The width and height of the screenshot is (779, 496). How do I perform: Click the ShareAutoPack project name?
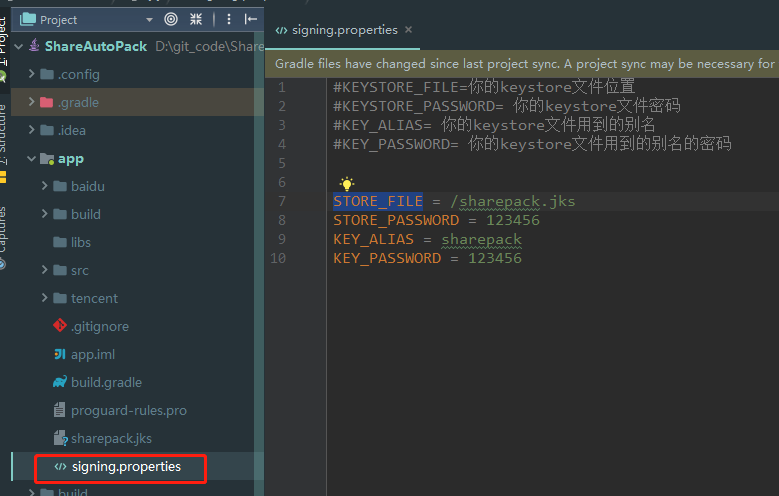pyautogui.click(x=96, y=47)
